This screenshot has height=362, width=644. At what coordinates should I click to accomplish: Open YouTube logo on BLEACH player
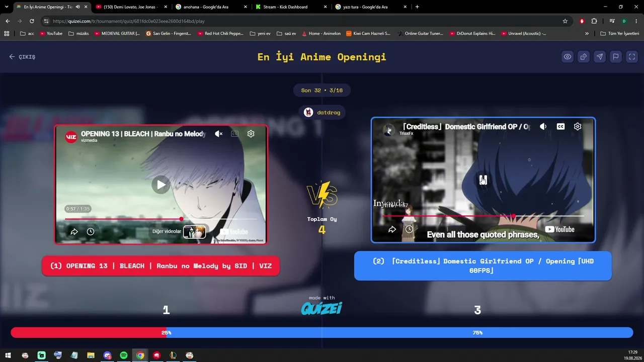tap(234, 232)
